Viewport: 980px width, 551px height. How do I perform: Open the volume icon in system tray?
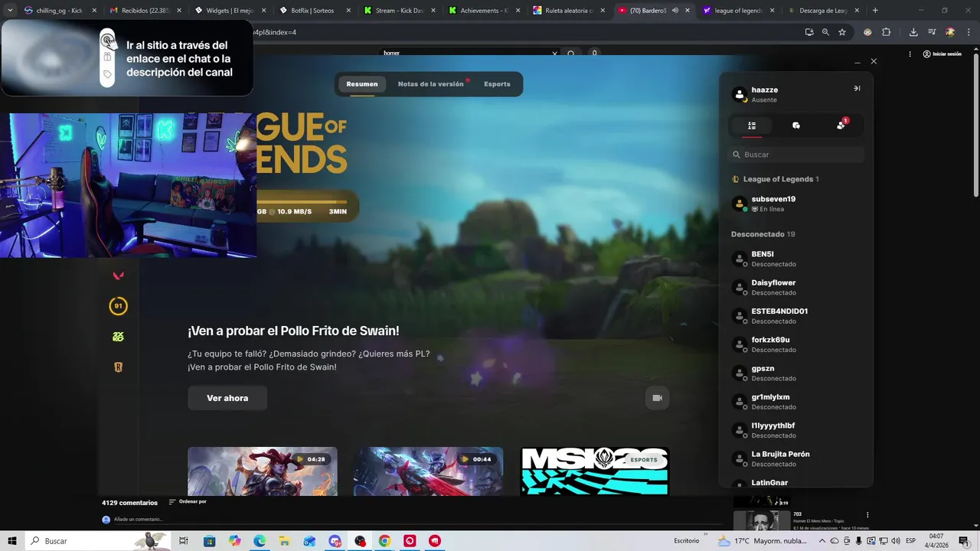(895, 541)
